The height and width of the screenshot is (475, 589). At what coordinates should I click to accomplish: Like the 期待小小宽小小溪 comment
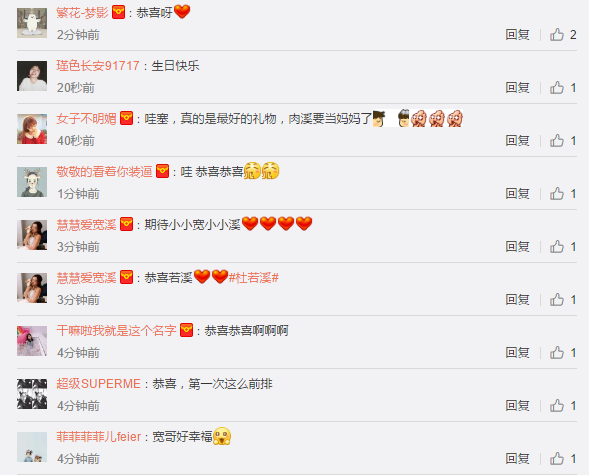557,246
